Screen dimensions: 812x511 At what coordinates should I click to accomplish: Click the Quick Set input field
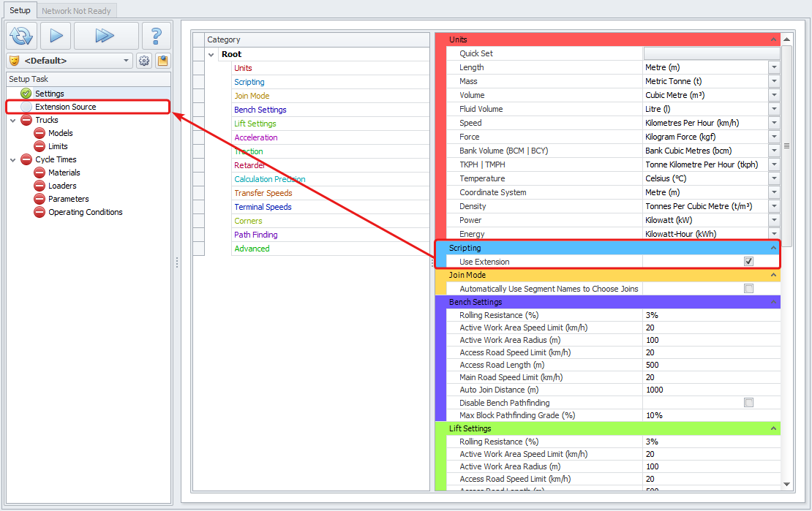pyautogui.click(x=712, y=53)
